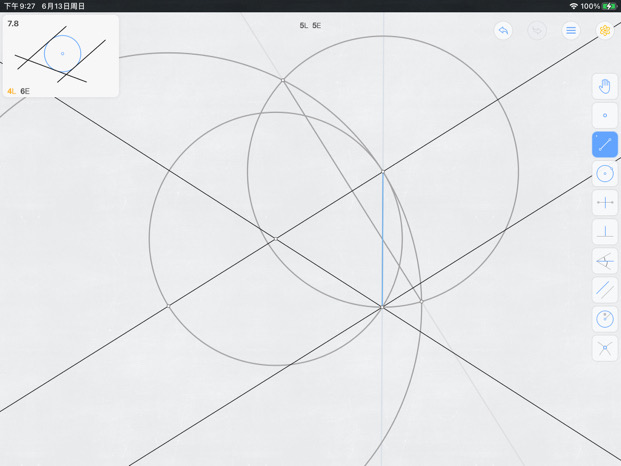Viewport: 621px width, 466px height.
Task: Select the Compass tool
Action: click(605, 319)
